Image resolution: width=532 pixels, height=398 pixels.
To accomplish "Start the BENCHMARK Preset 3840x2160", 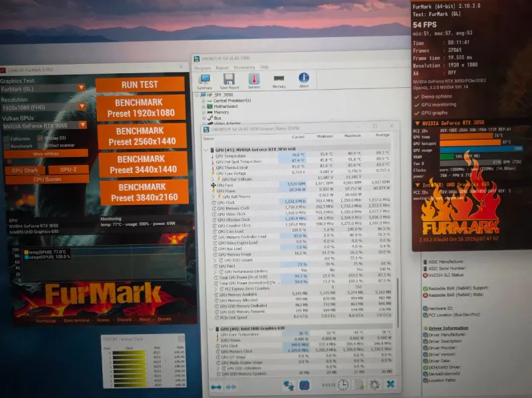I will 144,192.
